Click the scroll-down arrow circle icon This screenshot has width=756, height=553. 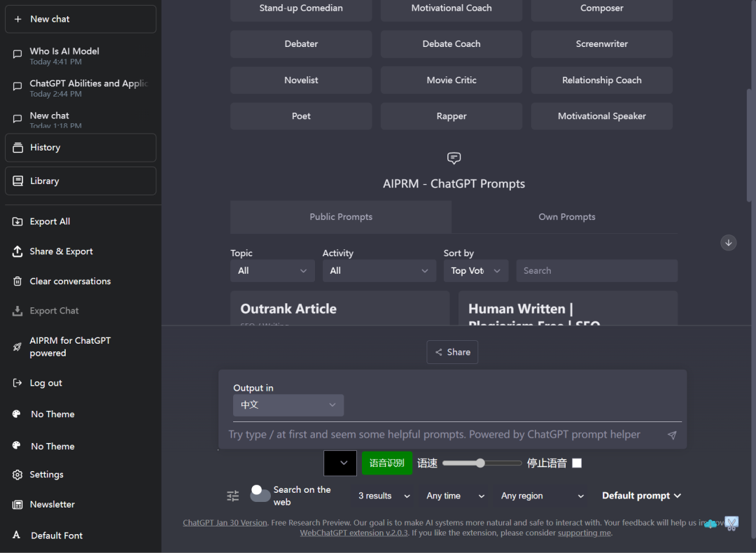click(729, 242)
